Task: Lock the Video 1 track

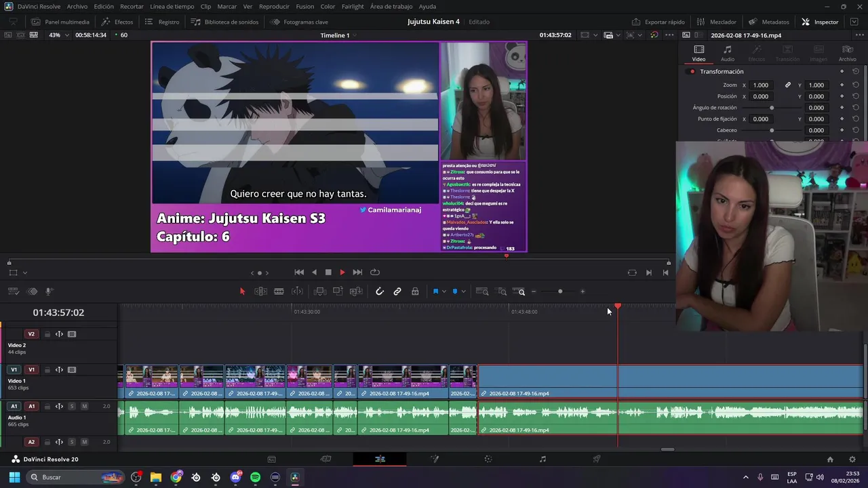Action: coord(47,370)
